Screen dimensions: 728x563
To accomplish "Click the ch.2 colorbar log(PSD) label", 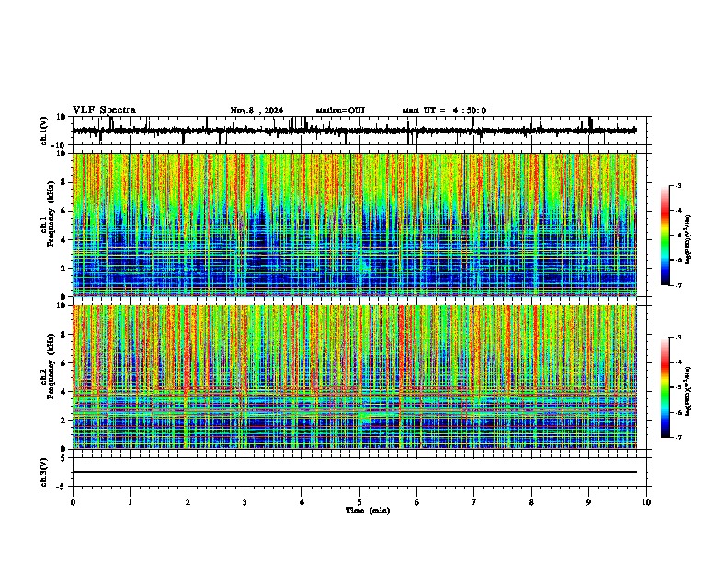I will [688, 391].
